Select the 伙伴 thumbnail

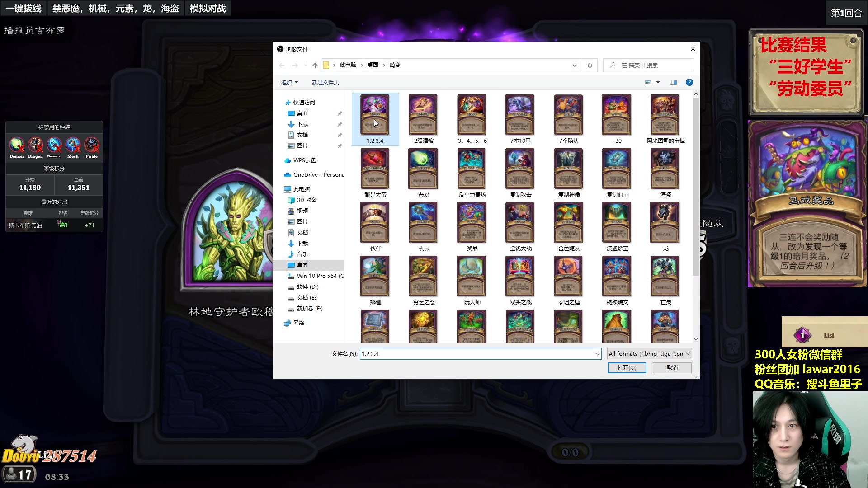[375, 226]
